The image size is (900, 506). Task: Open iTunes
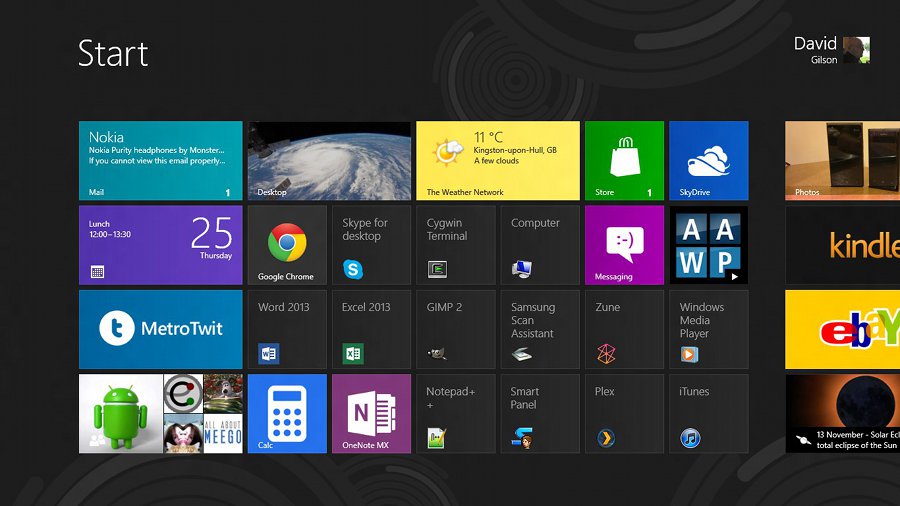pos(709,414)
